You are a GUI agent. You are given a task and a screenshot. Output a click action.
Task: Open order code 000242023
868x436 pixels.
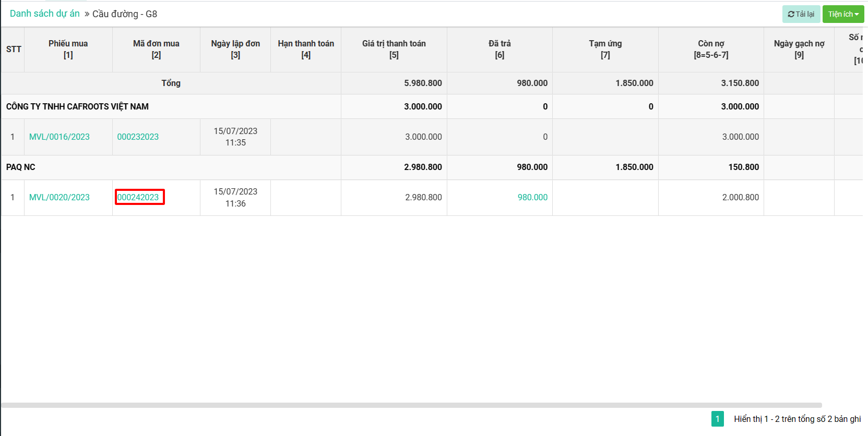click(138, 197)
